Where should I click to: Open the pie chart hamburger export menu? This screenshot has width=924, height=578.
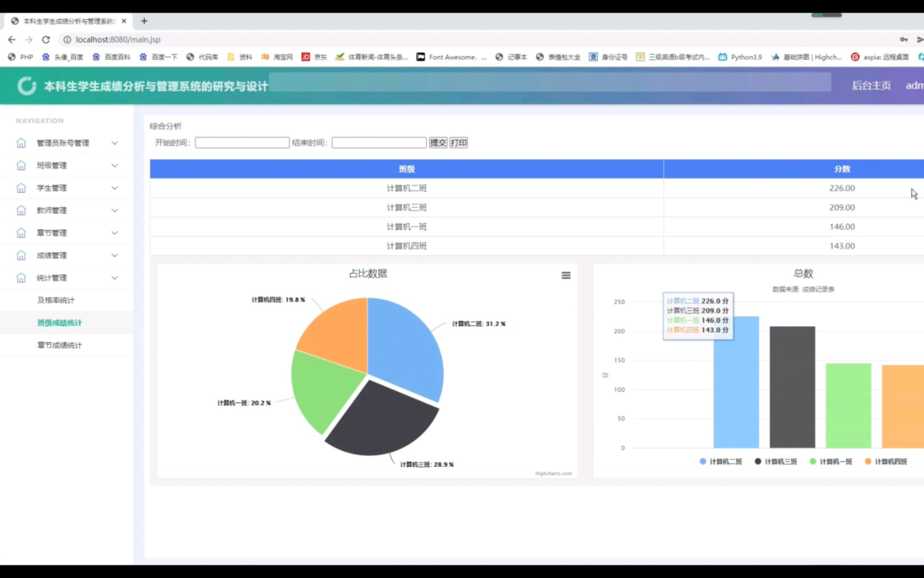tap(566, 275)
